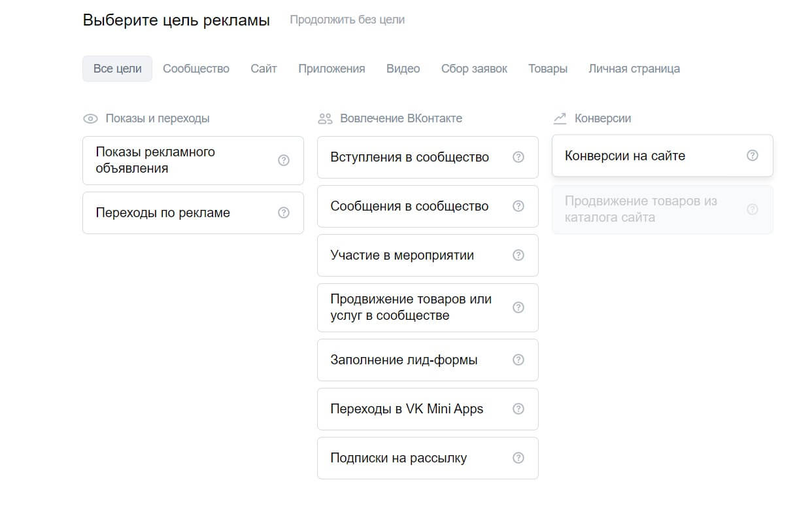Open help icon on Вступления в сообщество card
The height and width of the screenshot is (516, 812).
(518, 157)
